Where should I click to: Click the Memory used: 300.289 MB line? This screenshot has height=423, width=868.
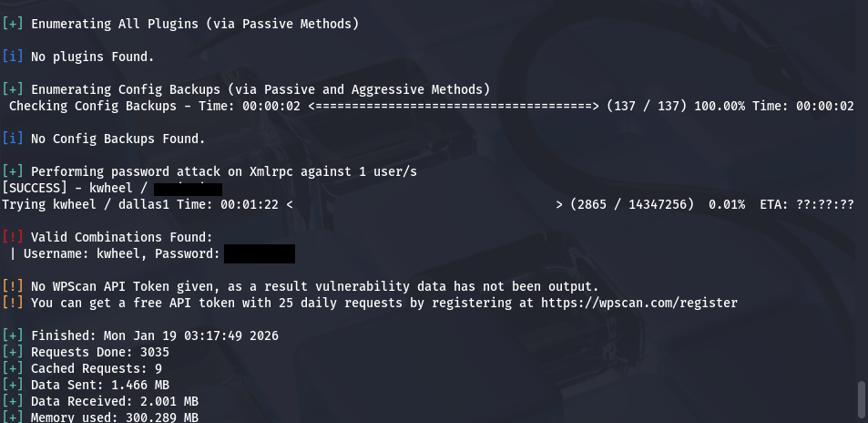point(115,418)
